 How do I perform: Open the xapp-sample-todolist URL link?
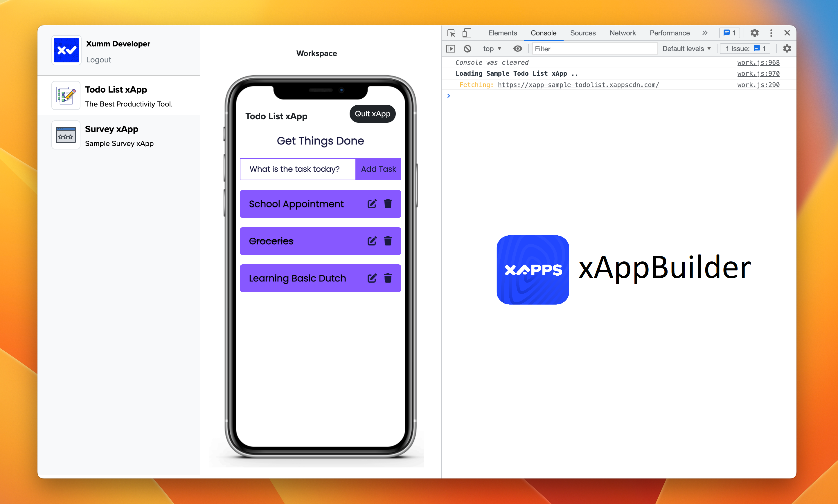[x=578, y=85]
